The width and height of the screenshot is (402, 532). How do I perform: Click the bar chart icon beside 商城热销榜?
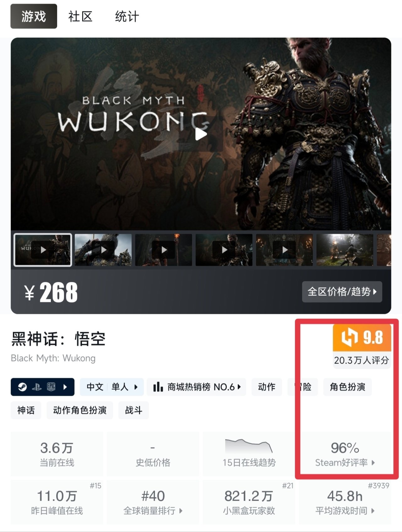pos(158,387)
